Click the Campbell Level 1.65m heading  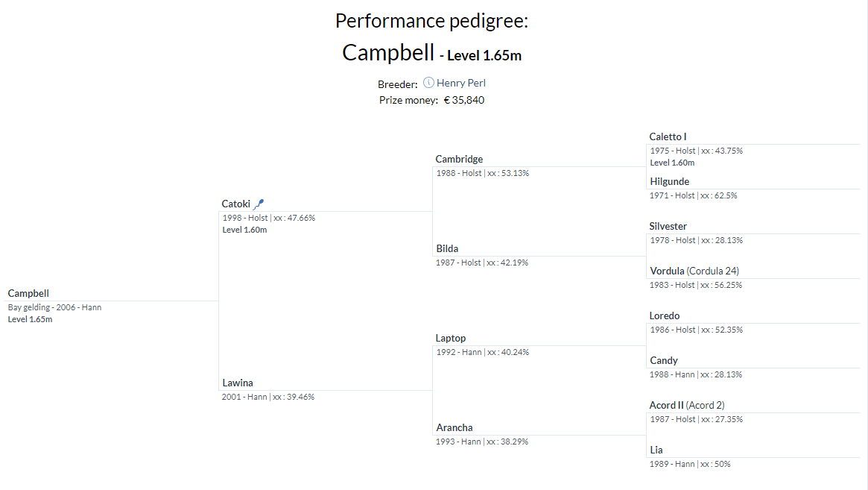pos(431,54)
